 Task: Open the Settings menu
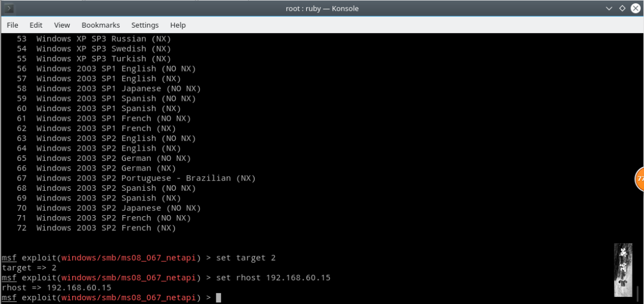(x=145, y=25)
